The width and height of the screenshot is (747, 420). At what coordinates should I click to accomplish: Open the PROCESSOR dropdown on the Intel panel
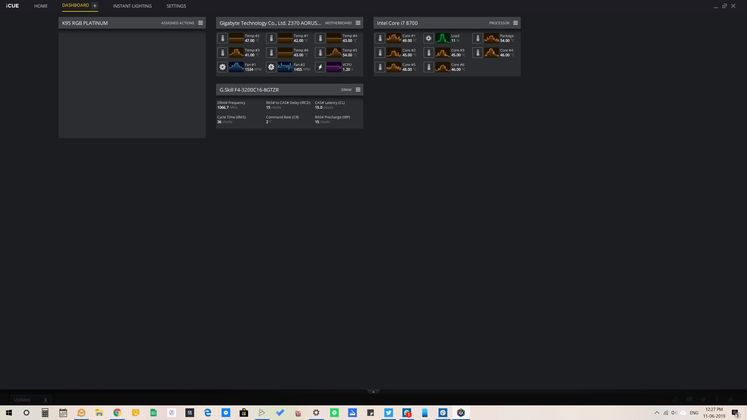click(x=499, y=23)
